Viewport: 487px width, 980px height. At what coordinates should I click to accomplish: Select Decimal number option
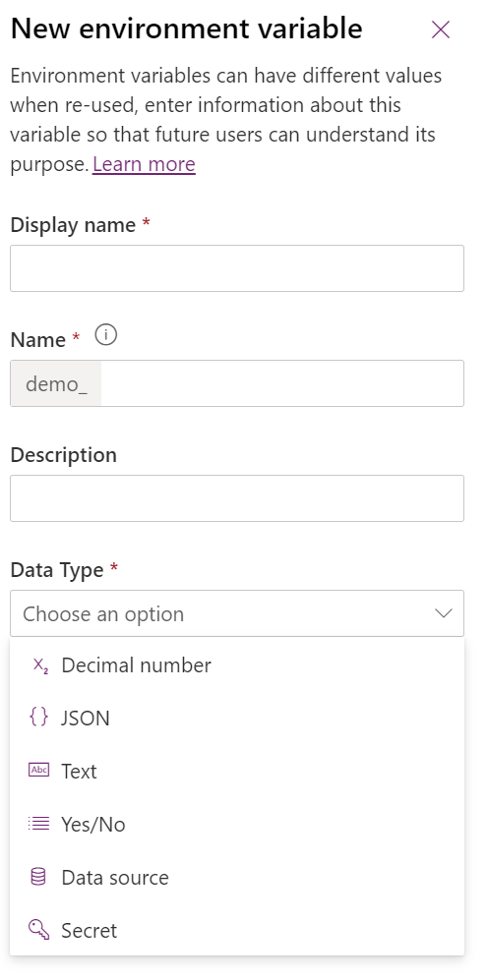tap(237, 665)
